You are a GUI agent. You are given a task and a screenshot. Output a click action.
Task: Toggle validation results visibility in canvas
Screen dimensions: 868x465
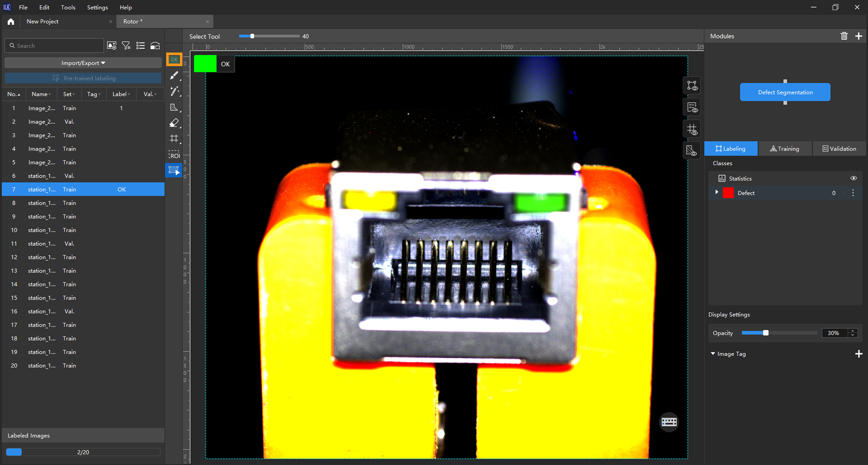[x=692, y=107]
